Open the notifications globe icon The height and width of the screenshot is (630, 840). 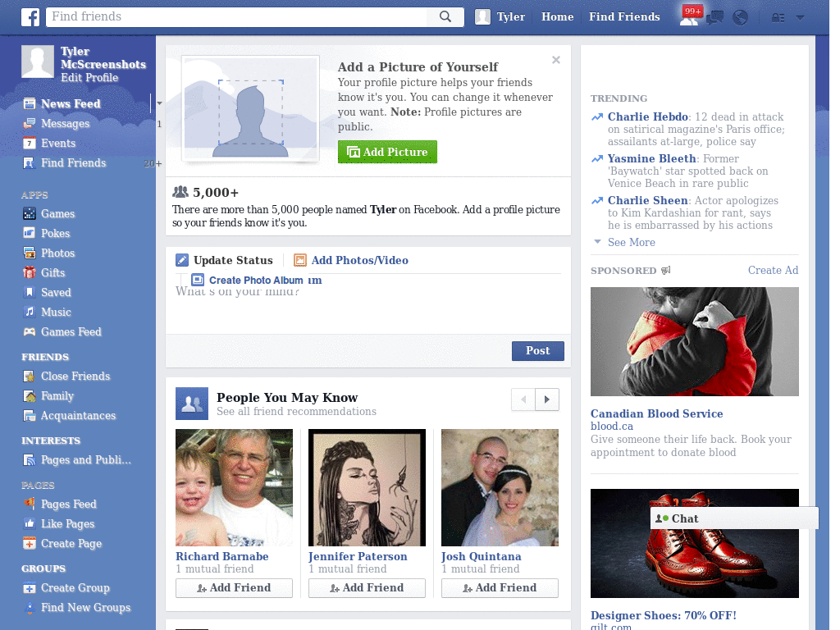(741, 18)
